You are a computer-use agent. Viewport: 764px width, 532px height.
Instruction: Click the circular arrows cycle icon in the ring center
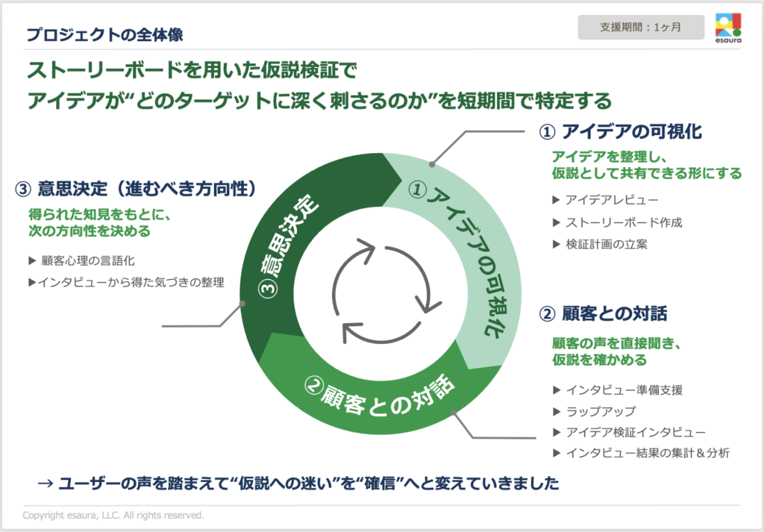pos(381,290)
